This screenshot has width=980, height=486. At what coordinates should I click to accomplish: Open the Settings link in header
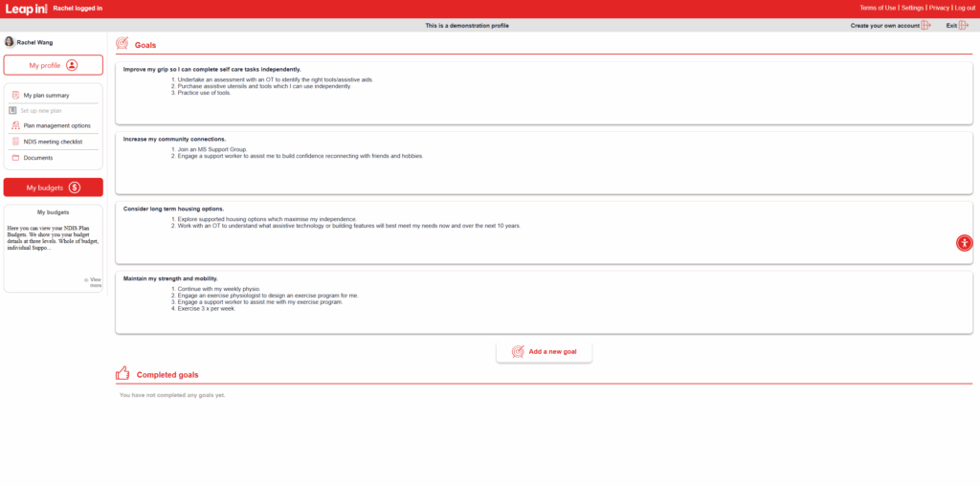[x=912, y=8]
